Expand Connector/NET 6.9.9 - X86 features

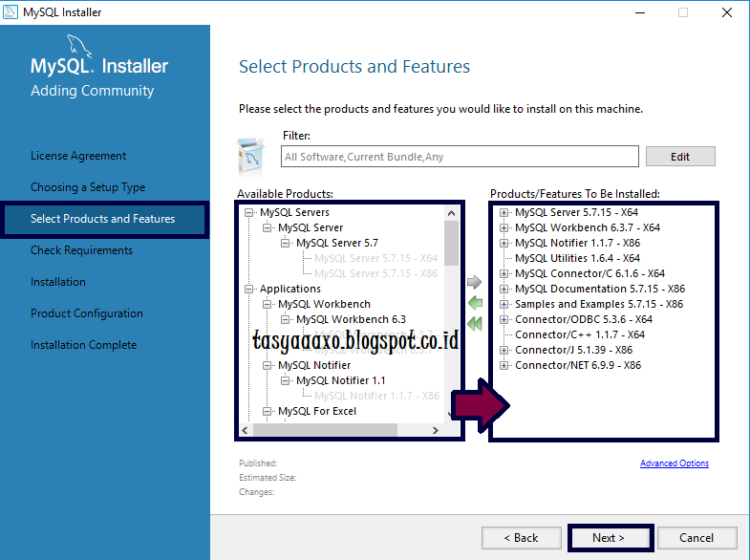(504, 365)
